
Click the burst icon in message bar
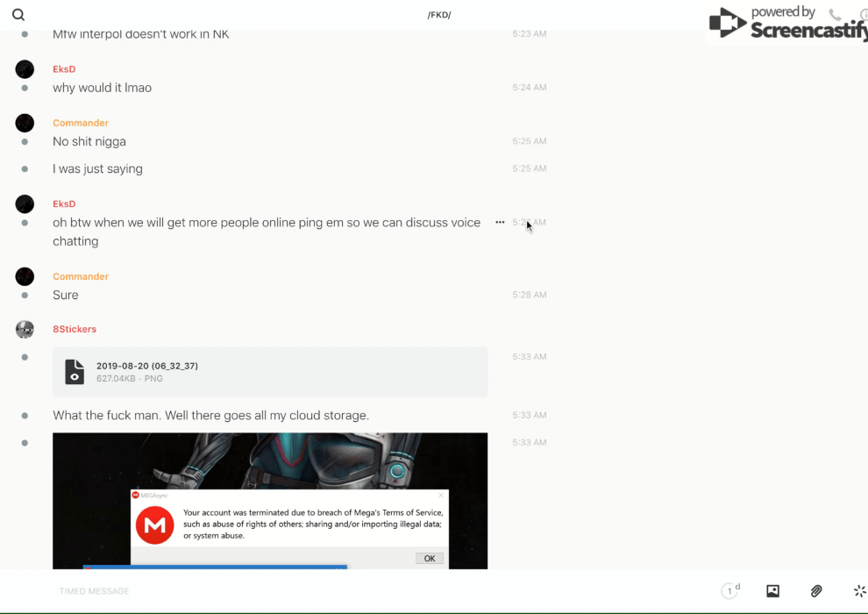859,591
